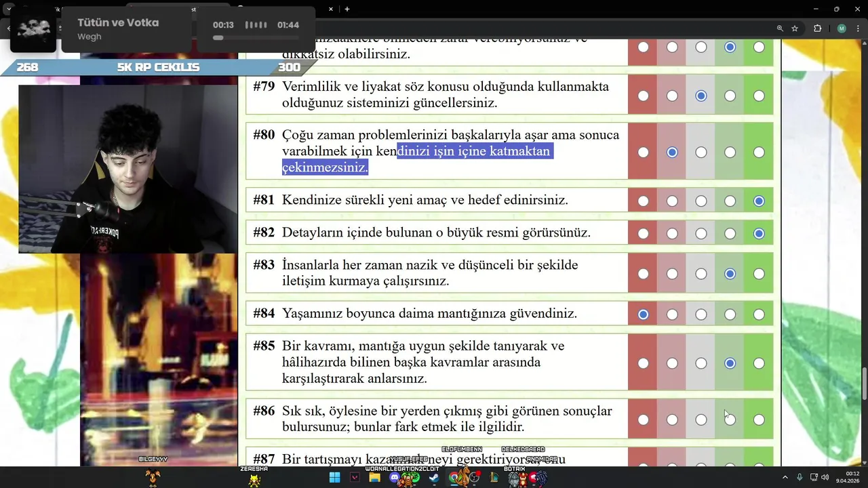Image resolution: width=868 pixels, height=488 pixels.
Task: Select dark red option for question #85
Action: click(643, 363)
